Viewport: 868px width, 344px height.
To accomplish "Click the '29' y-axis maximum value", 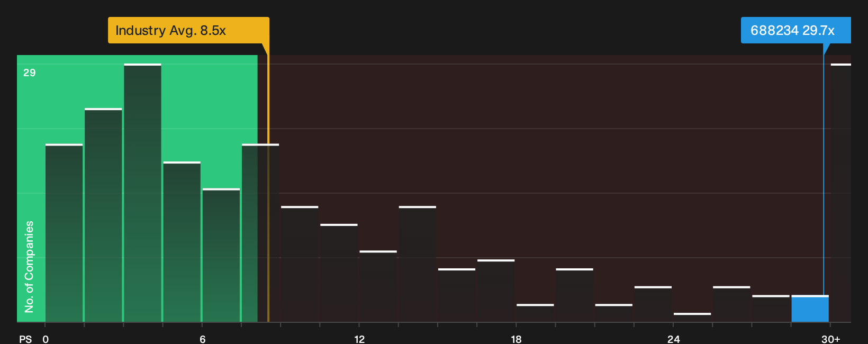I will (x=29, y=73).
